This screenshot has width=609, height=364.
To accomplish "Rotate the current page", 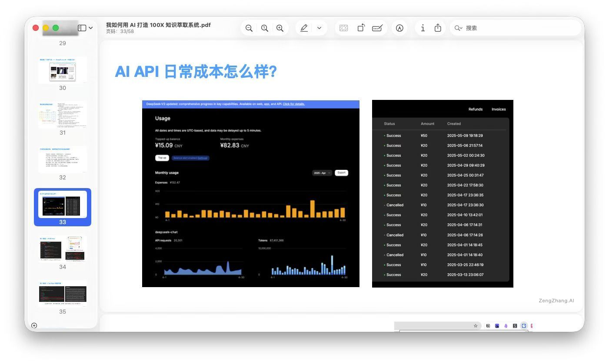I will click(x=361, y=28).
